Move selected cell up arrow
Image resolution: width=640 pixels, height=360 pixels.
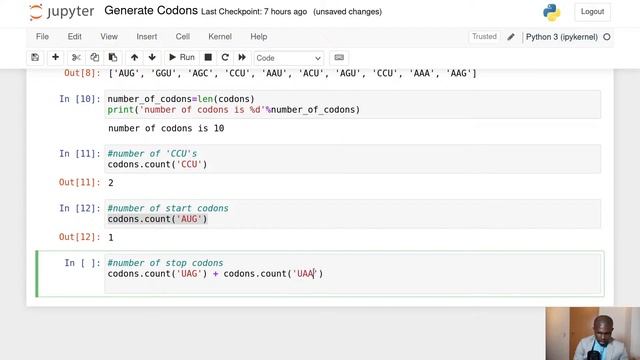[x=134, y=58]
